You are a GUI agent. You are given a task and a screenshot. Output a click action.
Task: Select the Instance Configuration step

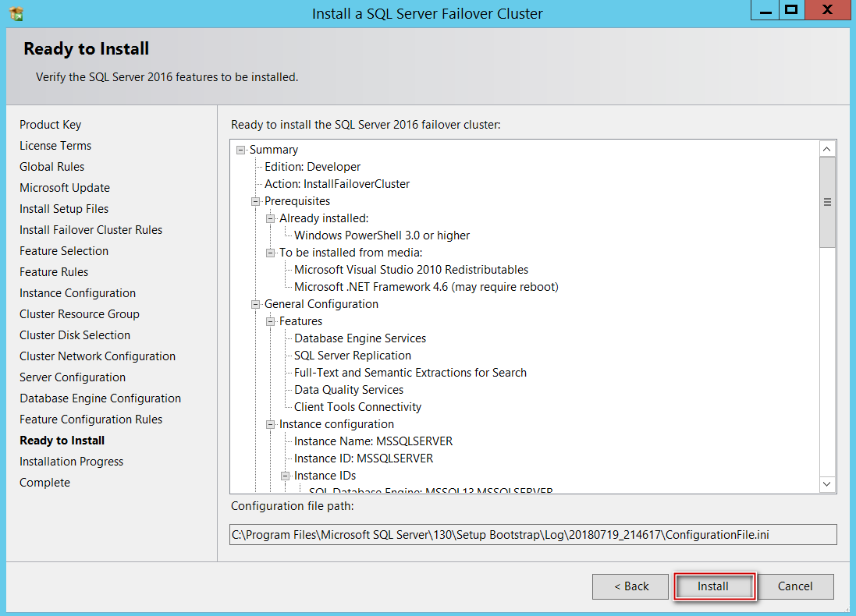pyautogui.click(x=77, y=293)
